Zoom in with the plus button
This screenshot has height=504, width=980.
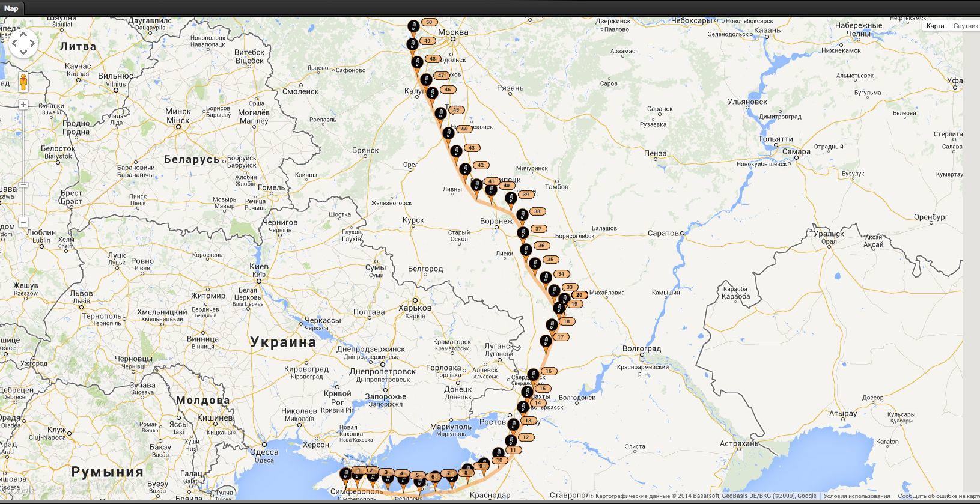(x=23, y=105)
